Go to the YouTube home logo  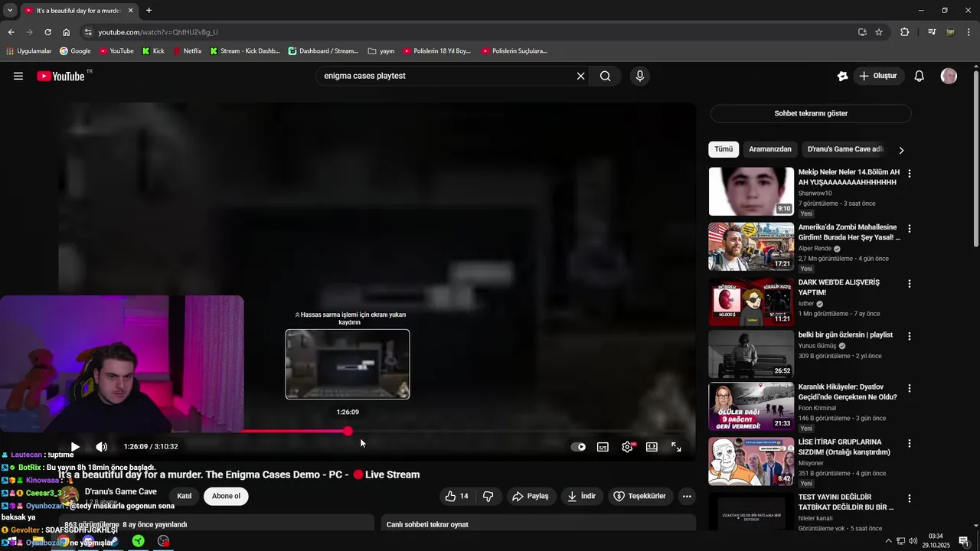pos(61,76)
